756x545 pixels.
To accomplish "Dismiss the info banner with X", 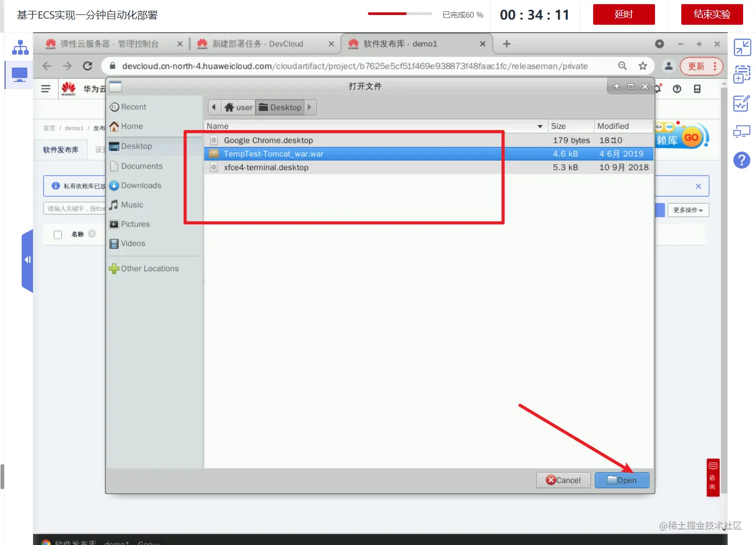I will (698, 186).
